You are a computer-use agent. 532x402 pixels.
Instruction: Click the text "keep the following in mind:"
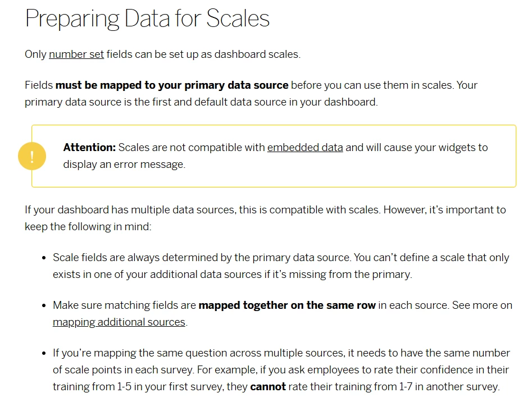pos(88,226)
